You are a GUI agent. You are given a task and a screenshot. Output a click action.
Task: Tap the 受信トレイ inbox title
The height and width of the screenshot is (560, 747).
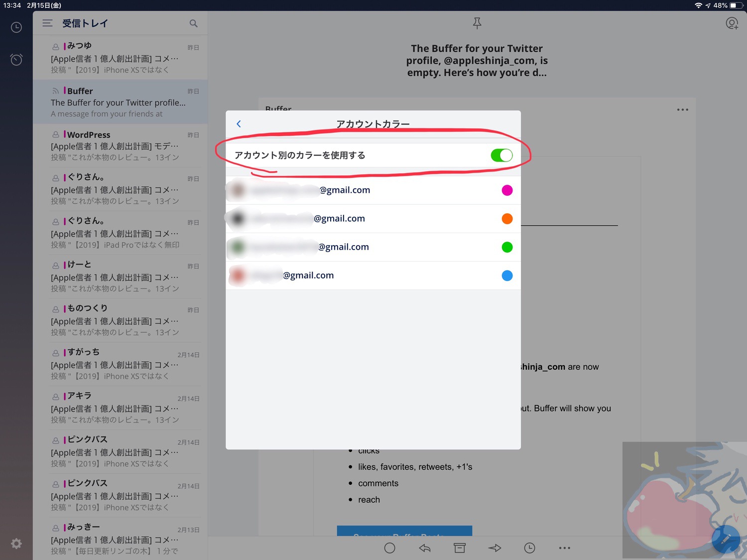(x=85, y=23)
